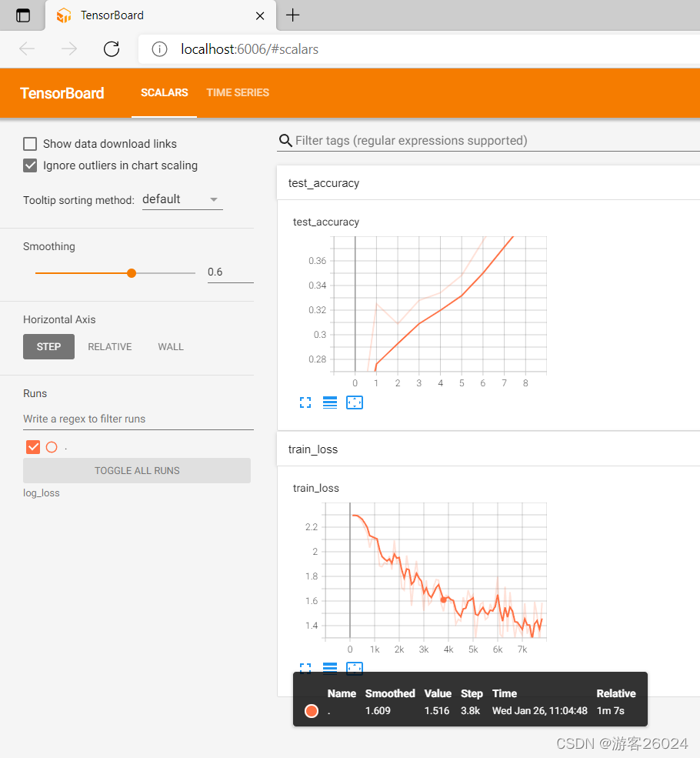
Task: Click the smoothing slider handle
Action: click(x=132, y=273)
